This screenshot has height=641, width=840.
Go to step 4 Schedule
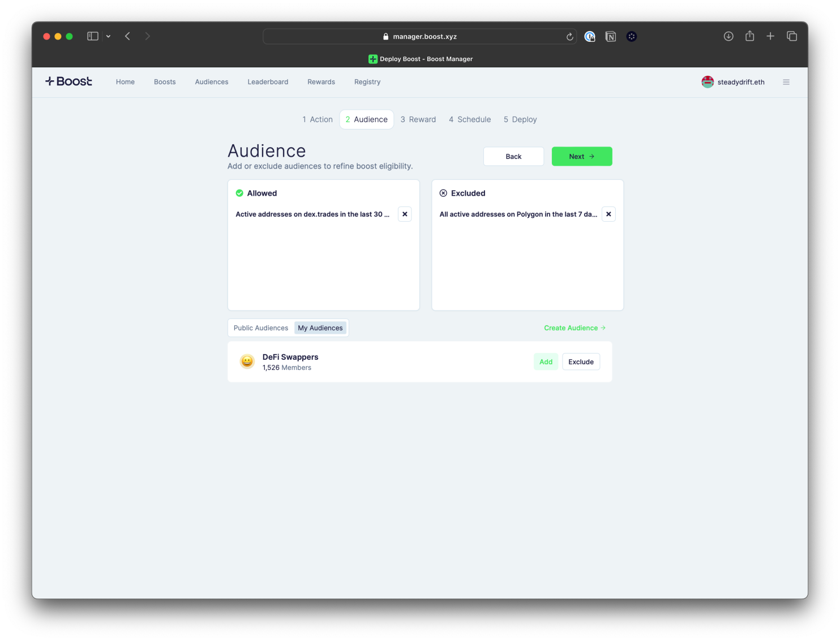(470, 119)
